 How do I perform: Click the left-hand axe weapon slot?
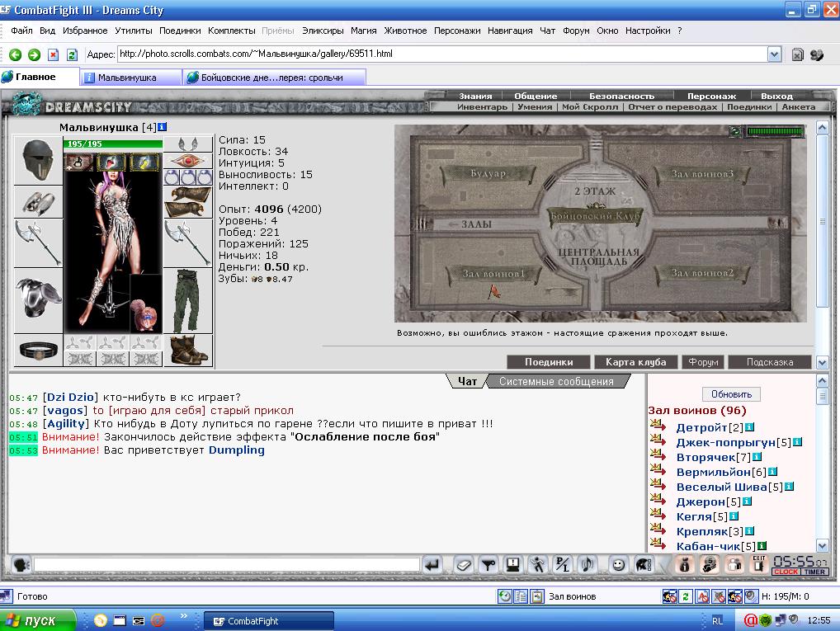[38, 243]
